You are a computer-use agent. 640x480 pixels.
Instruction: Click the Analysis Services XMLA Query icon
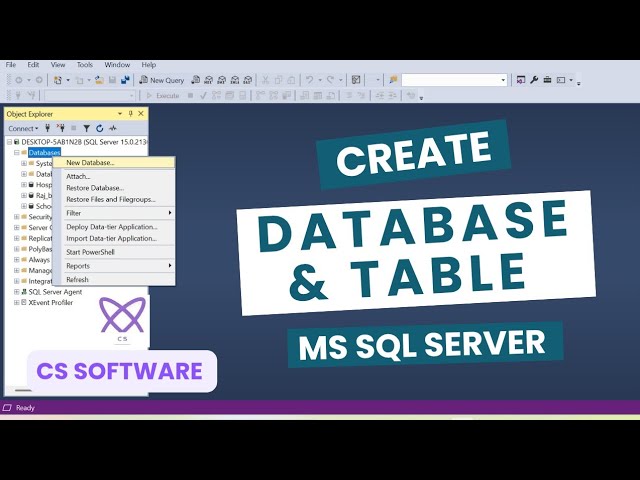coord(235,80)
